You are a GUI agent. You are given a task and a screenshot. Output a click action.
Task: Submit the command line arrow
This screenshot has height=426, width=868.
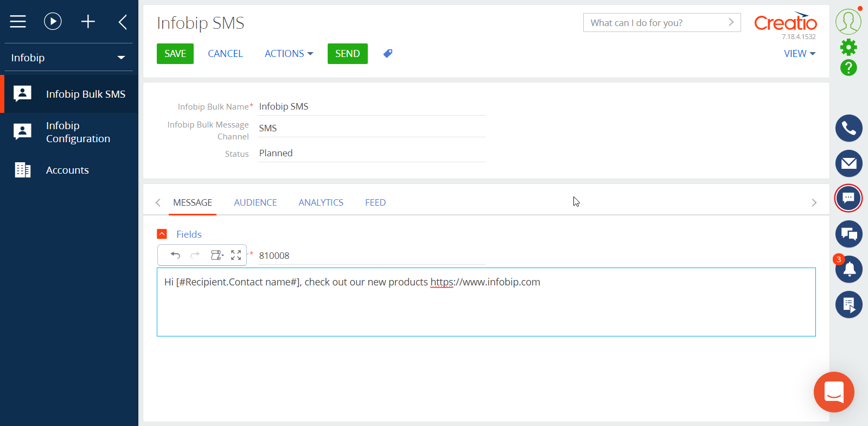pyautogui.click(x=731, y=22)
